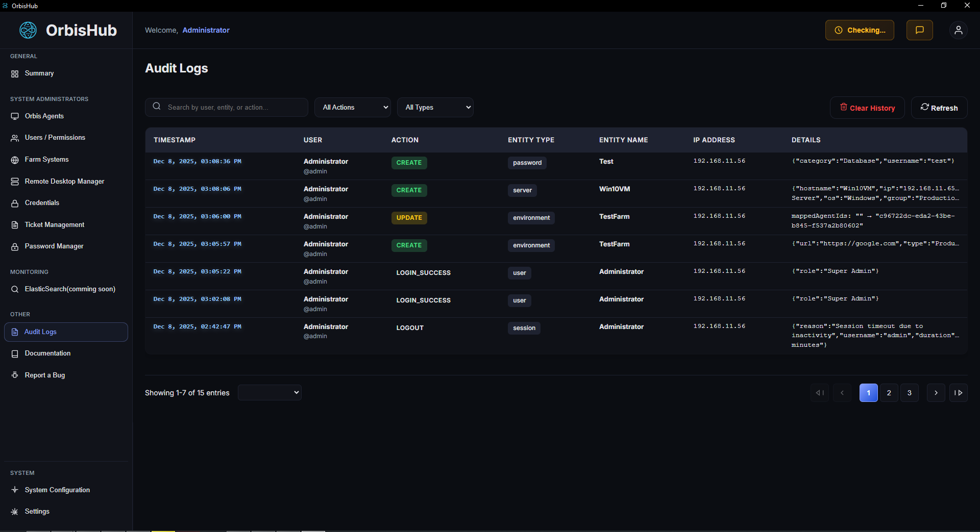Click the Password Manager icon
Screen dimensions: 980x532
[15, 246]
